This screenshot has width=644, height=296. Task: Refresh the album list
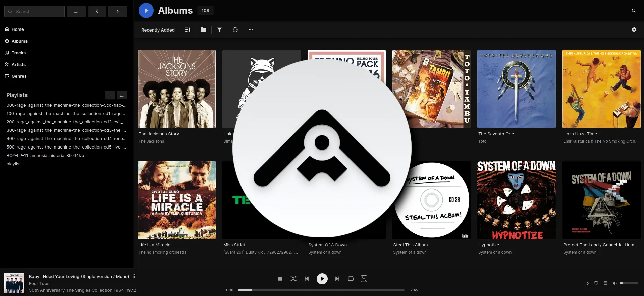pos(235,30)
